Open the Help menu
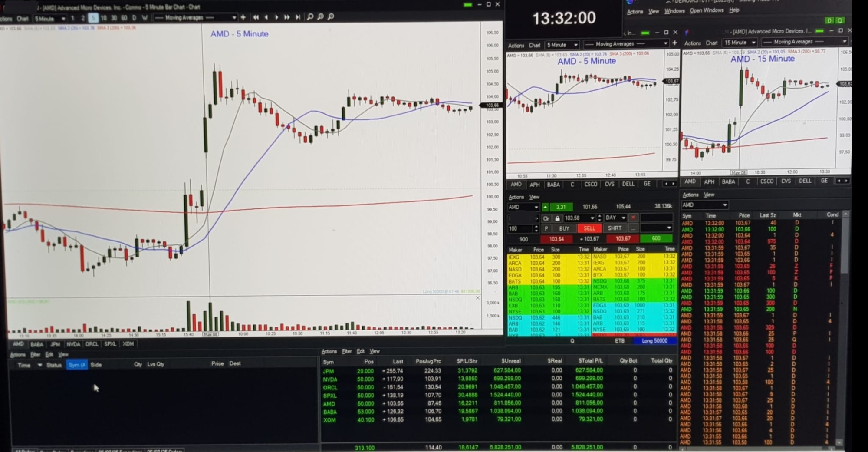 point(734,10)
